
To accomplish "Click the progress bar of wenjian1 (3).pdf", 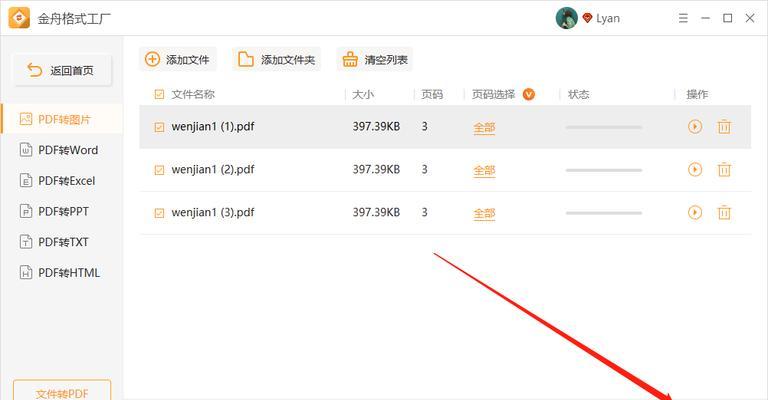I will click(x=603, y=213).
